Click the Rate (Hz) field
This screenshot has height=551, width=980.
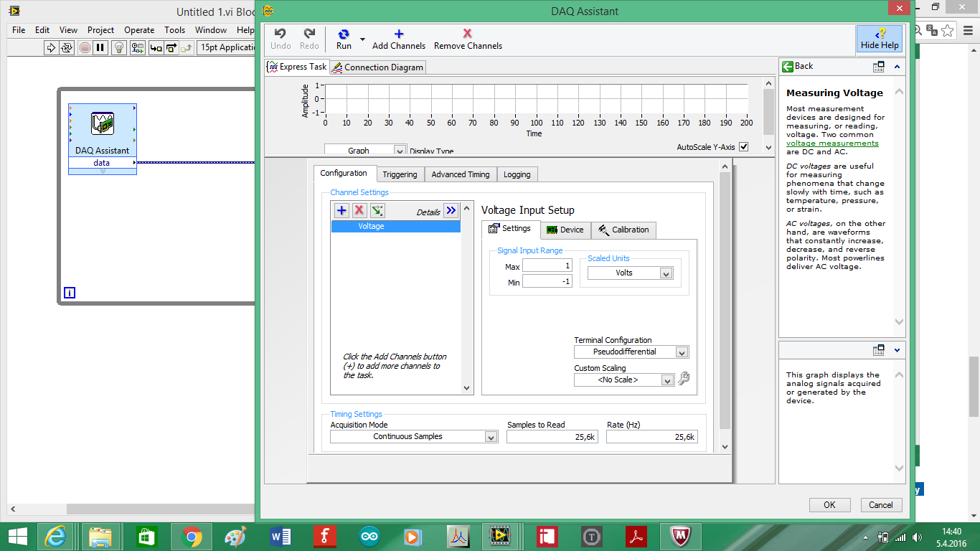[651, 437]
